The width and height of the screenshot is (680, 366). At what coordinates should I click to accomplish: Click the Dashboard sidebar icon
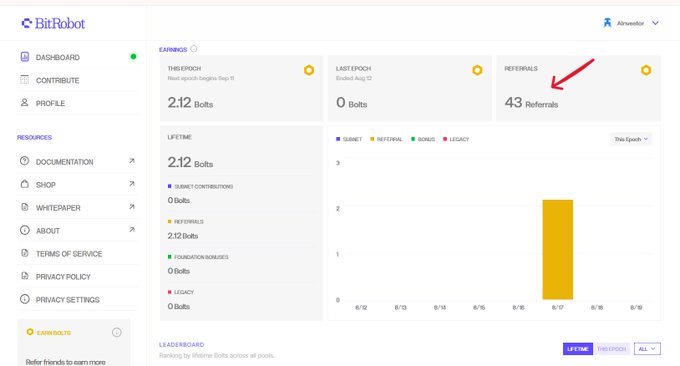tap(25, 56)
